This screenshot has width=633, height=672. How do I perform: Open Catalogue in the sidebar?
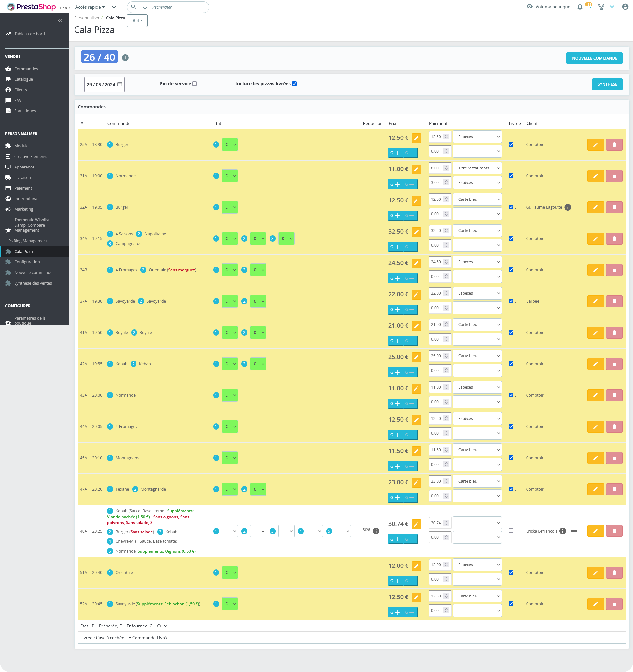24,79
